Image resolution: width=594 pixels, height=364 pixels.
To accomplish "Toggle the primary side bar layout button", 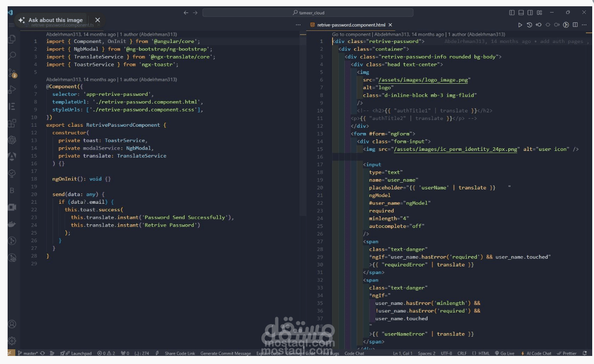I will 512,13.
